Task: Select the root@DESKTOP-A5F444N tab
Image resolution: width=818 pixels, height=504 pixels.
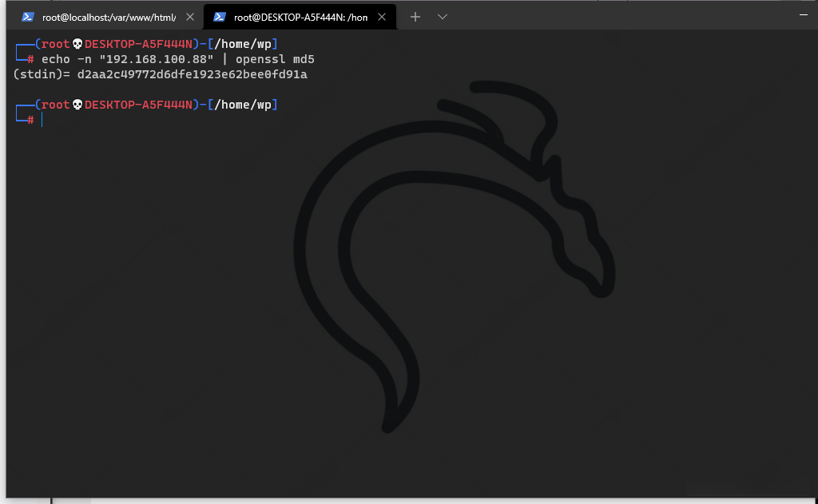Action: tap(300, 18)
